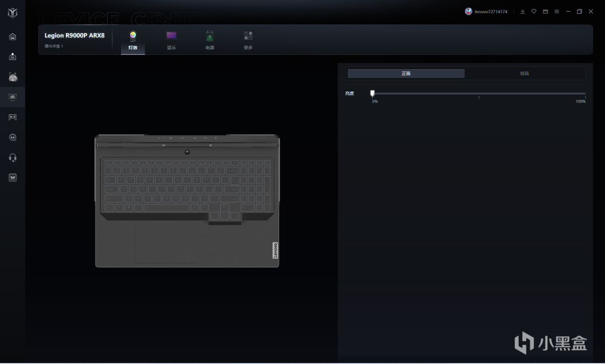Click the Legion R9000P ARX8 device name
The height and width of the screenshot is (364, 605).
75,35
